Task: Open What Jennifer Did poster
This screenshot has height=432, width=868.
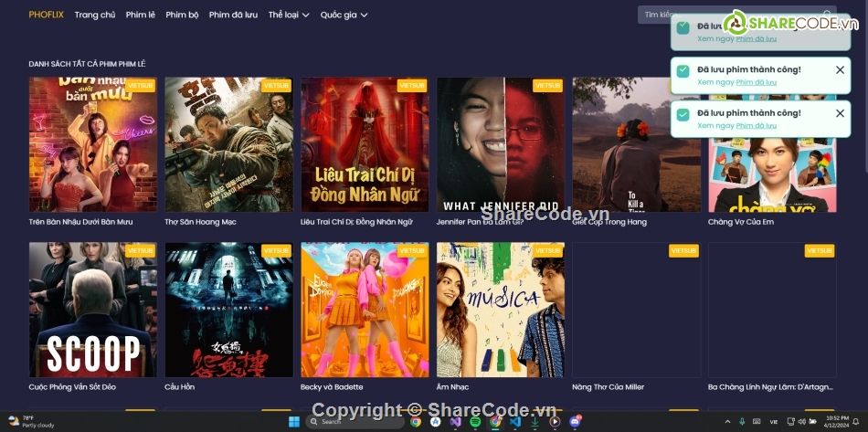Action: [501, 144]
